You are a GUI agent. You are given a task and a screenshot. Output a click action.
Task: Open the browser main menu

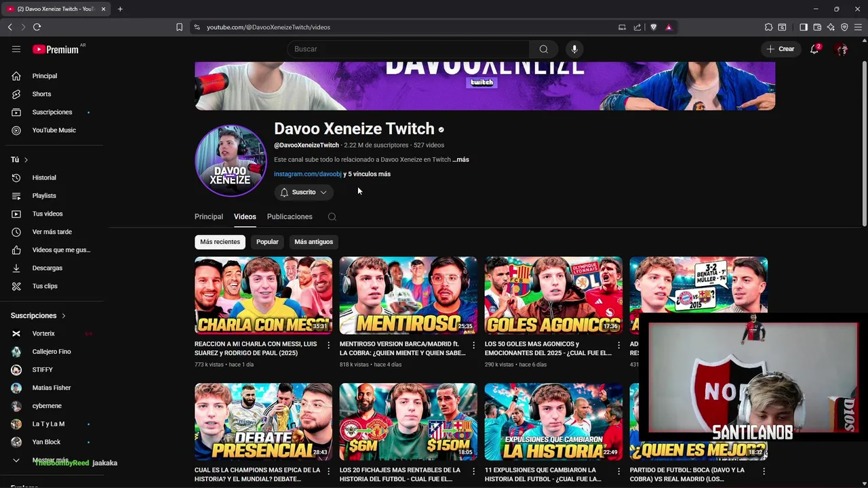(x=858, y=27)
